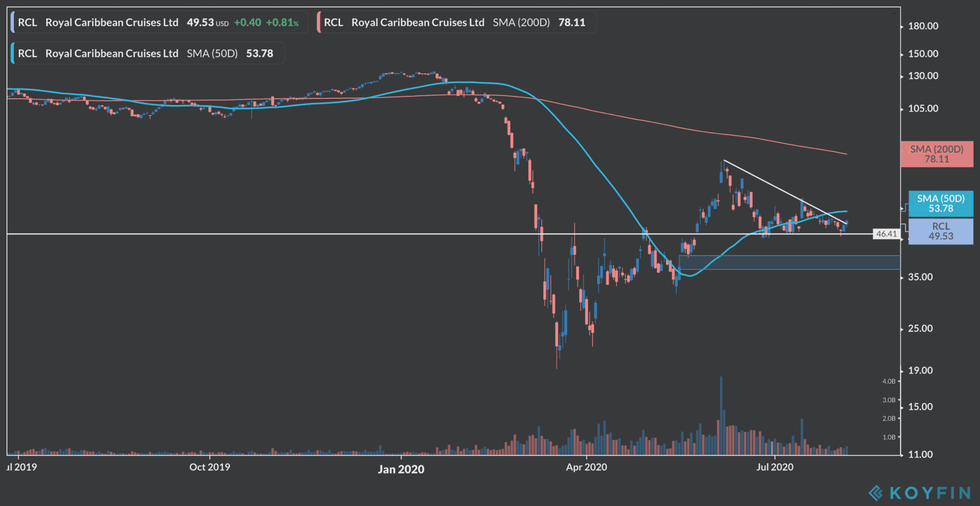Viewport: 980px width, 506px height.
Task: Click the pink SMA 200D legend color bar
Action: (319, 23)
